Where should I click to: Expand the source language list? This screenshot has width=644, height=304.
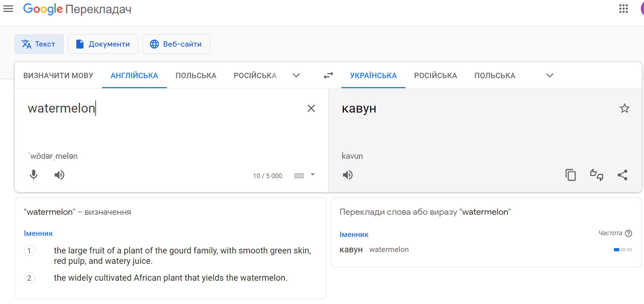pos(296,75)
